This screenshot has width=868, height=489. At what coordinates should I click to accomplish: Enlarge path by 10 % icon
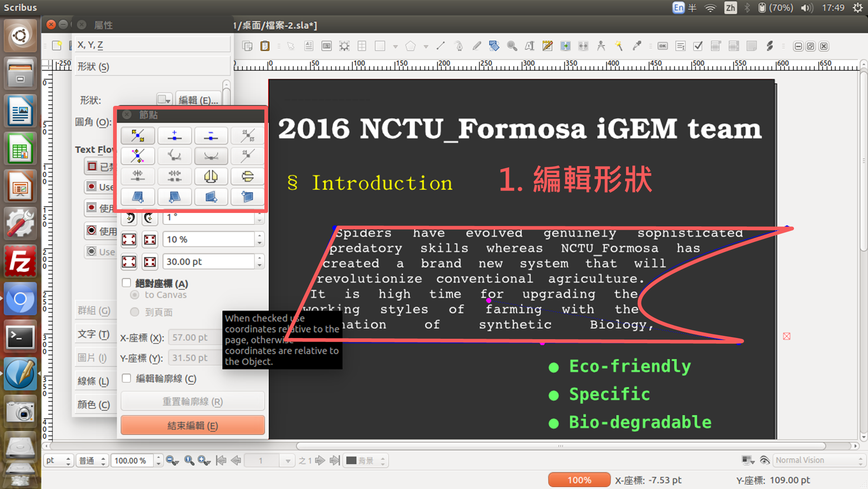[x=129, y=239]
